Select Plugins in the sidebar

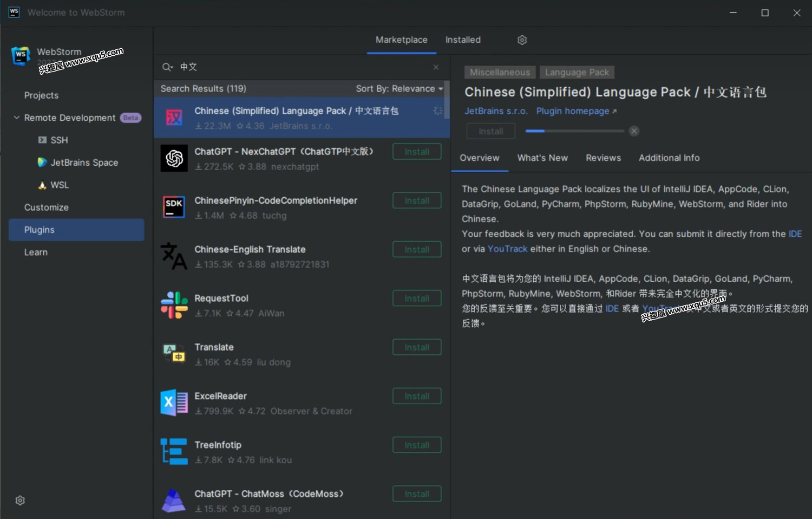click(x=76, y=230)
